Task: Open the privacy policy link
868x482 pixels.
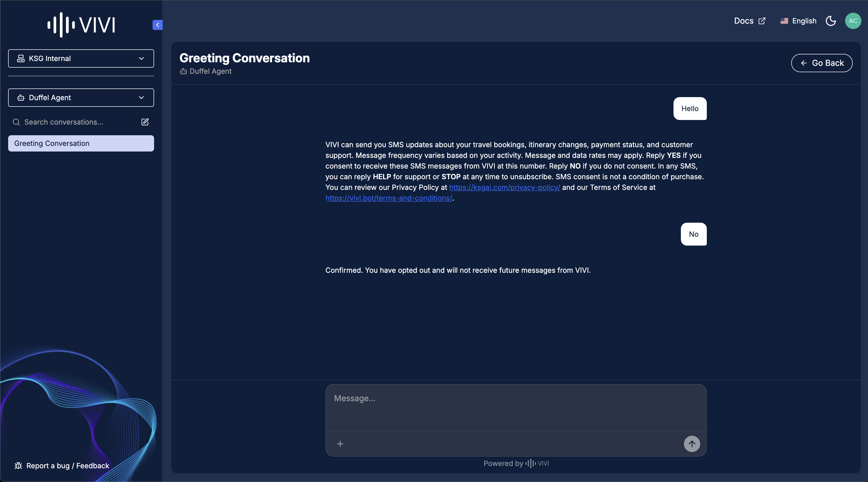Action: (x=504, y=187)
